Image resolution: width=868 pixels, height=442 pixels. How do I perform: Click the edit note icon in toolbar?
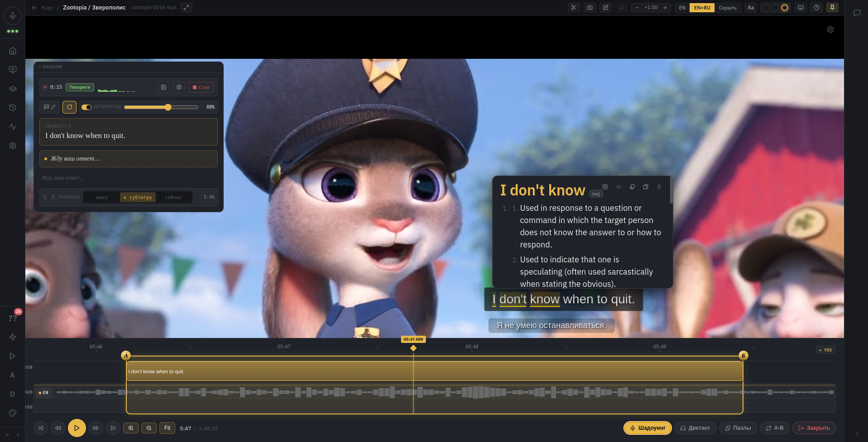(x=605, y=8)
